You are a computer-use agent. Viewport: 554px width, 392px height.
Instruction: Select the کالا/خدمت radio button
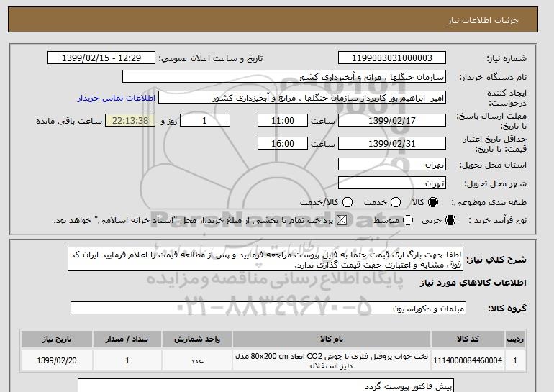[x=348, y=202]
